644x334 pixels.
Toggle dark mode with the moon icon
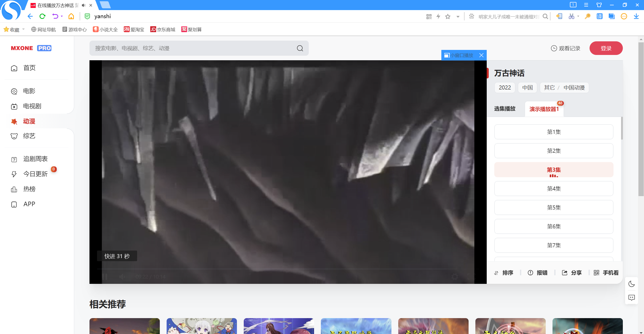[631, 284]
